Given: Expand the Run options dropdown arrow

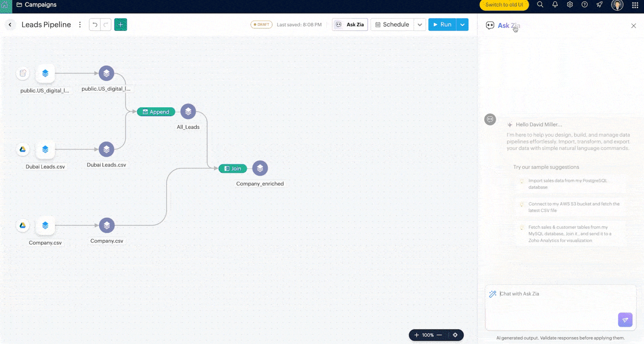Looking at the screenshot, I should (462, 24).
